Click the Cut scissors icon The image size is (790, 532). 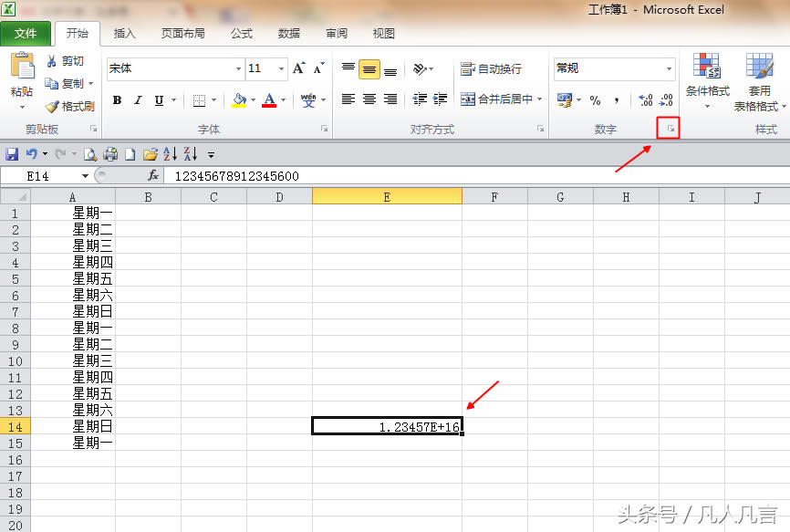click(x=52, y=61)
